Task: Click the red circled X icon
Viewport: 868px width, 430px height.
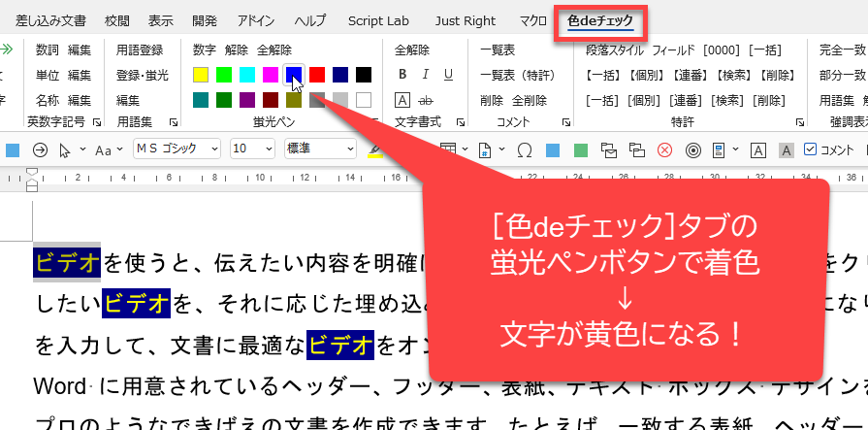Action: pyautogui.click(x=664, y=149)
